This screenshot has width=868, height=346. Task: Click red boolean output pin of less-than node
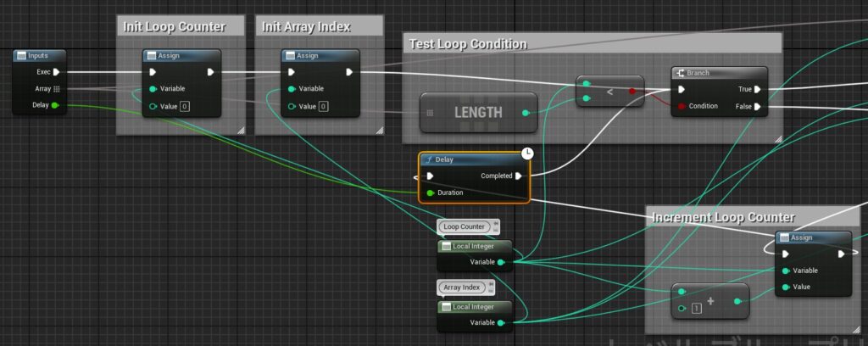pyautogui.click(x=632, y=92)
